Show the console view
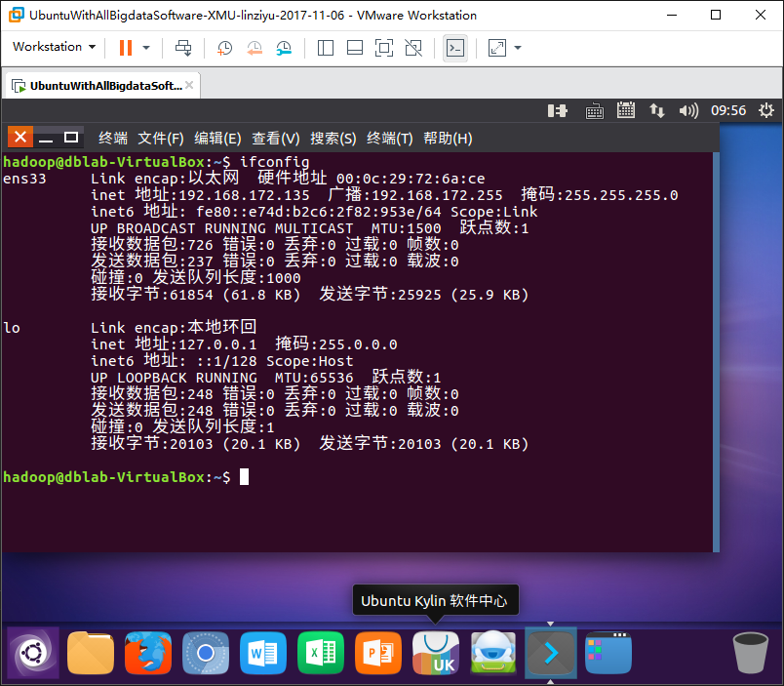 pos(455,48)
